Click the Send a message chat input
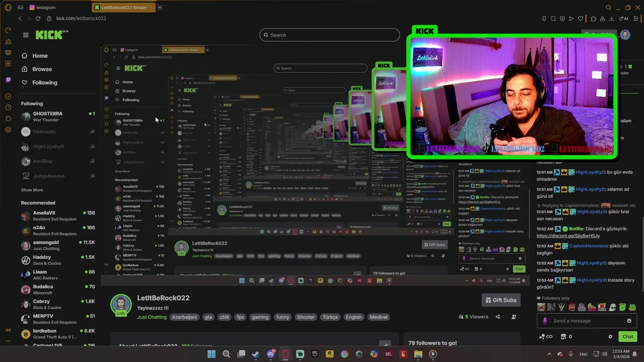Screen dimensions: 644x362 [x=587, y=321]
